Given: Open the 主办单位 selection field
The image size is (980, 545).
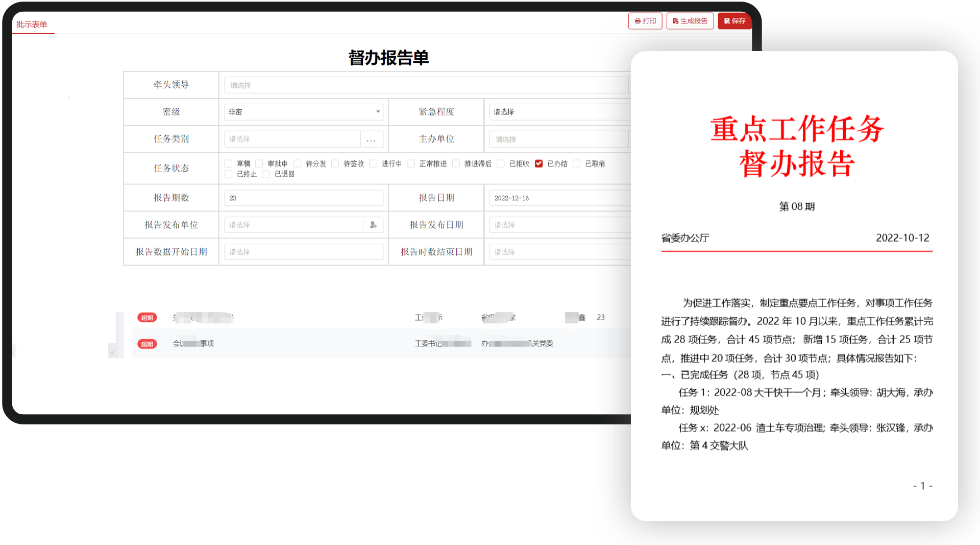Looking at the screenshot, I should coord(559,139).
